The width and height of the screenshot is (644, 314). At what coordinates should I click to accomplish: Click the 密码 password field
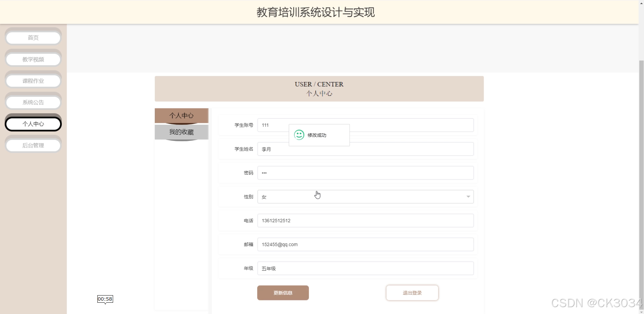click(x=366, y=173)
